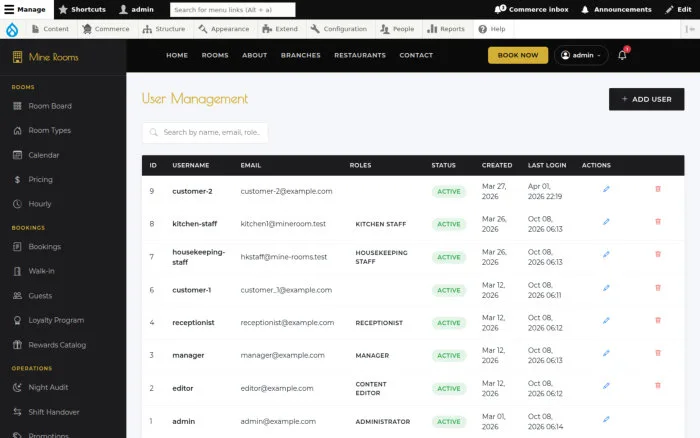This screenshot has width=700, height=438.
Task: Click the Edit pencil toolbar item
Action: click(678, 9)
